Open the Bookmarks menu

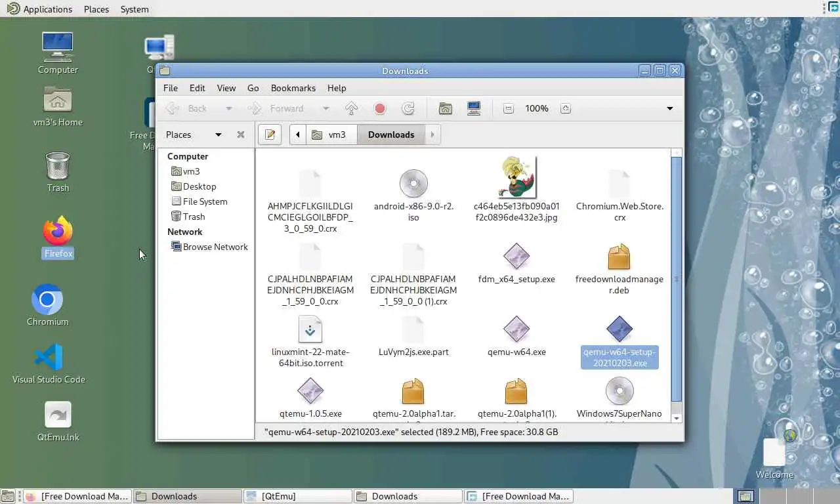click(293, 88)
